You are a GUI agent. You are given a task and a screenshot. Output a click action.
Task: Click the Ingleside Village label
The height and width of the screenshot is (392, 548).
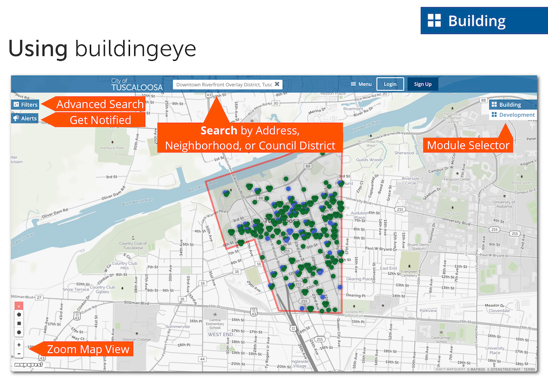300,363
